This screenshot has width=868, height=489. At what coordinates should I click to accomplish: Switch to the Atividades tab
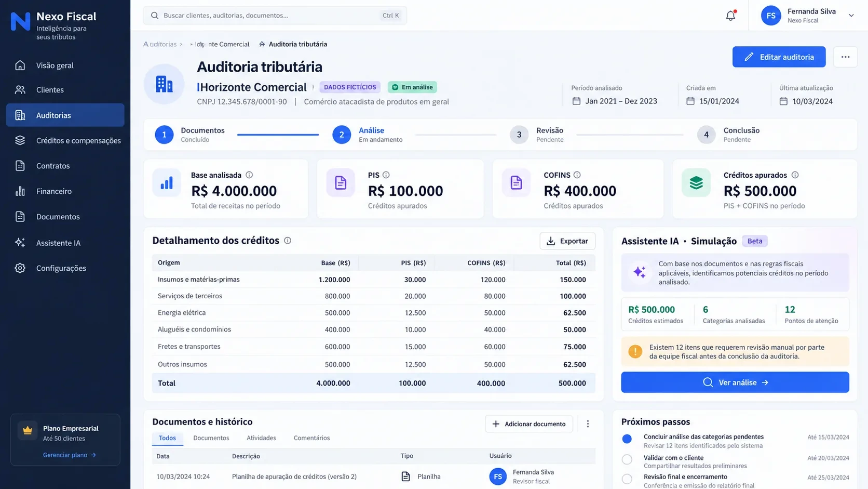click(x=261, y=438)
